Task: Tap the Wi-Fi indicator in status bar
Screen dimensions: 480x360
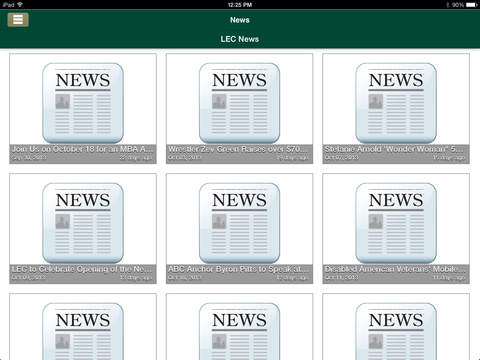Action: pos(20,5)
